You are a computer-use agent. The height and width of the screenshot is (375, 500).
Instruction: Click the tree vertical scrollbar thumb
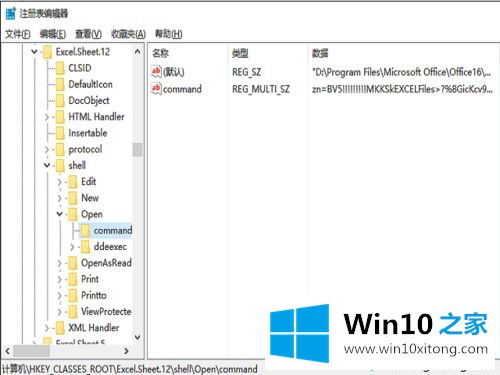pos(137,150)
